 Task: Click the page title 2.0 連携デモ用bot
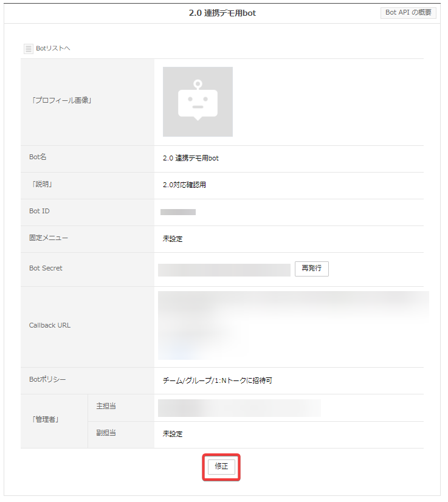222,13
